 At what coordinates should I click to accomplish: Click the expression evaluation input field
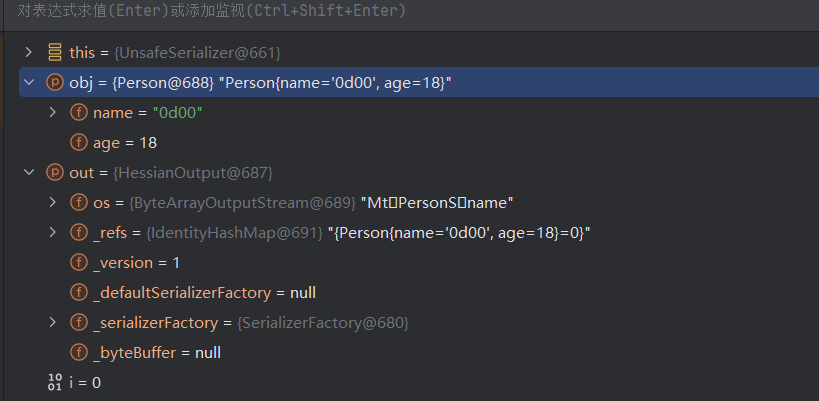[x=400, y=11]
